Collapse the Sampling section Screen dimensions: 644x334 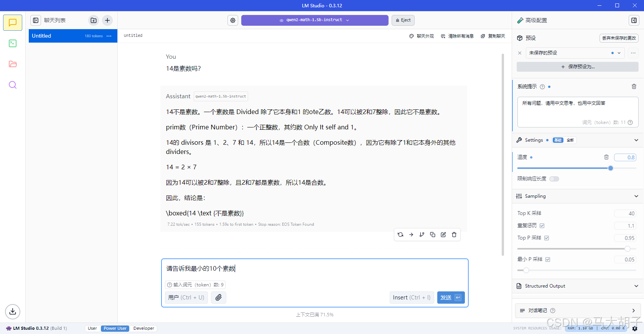(636, 196)
